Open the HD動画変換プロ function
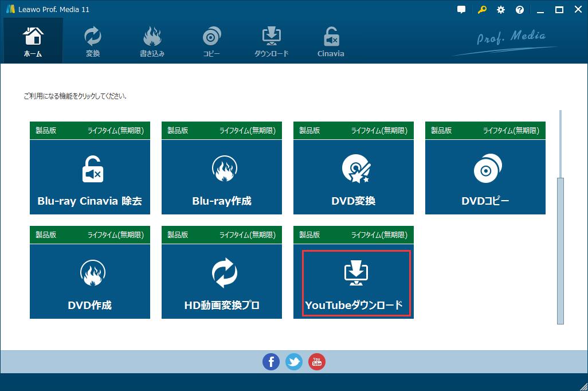Image resolution: width=588 pixels, height=391 pixels. click(221, 281)
